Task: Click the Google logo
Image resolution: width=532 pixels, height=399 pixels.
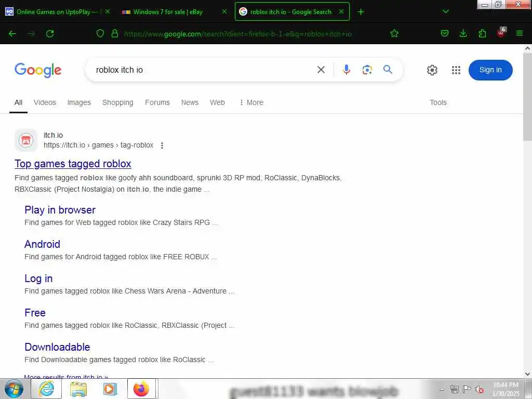Action: click(x=38, y=70)
